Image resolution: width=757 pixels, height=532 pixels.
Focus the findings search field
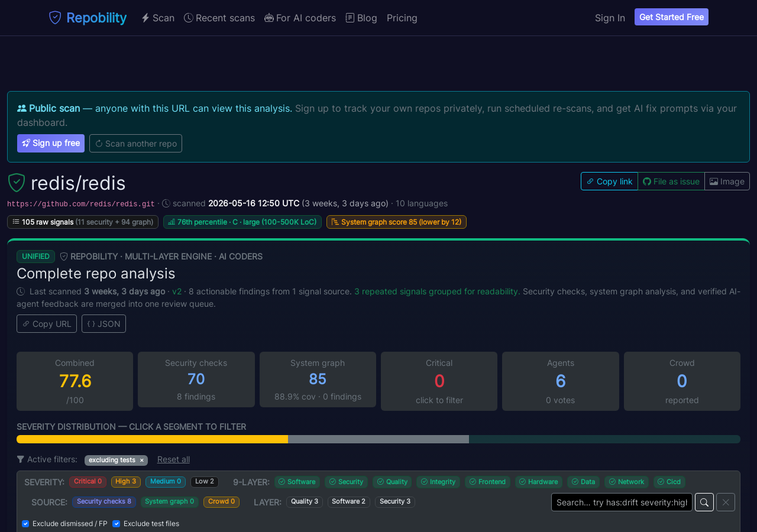(x=622, y=502)
